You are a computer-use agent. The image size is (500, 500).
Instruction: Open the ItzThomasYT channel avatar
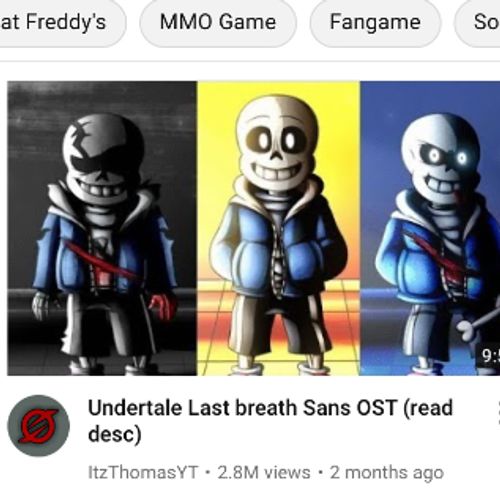pos(39,426)
